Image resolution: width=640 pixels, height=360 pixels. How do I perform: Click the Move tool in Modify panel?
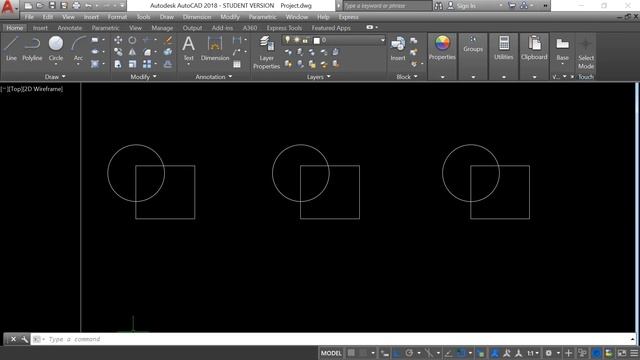(x=118, y=40)
